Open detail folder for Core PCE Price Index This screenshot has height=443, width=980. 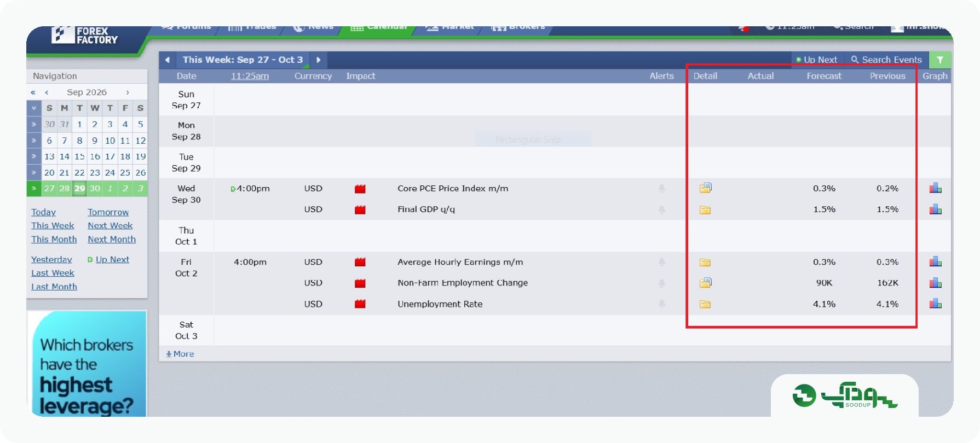point(705,188)
